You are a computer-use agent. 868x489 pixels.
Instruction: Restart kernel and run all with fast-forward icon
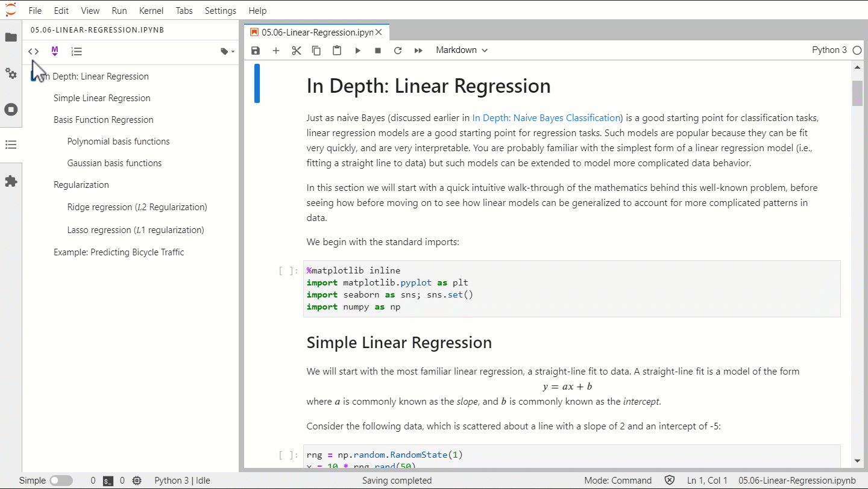(418, 51)
